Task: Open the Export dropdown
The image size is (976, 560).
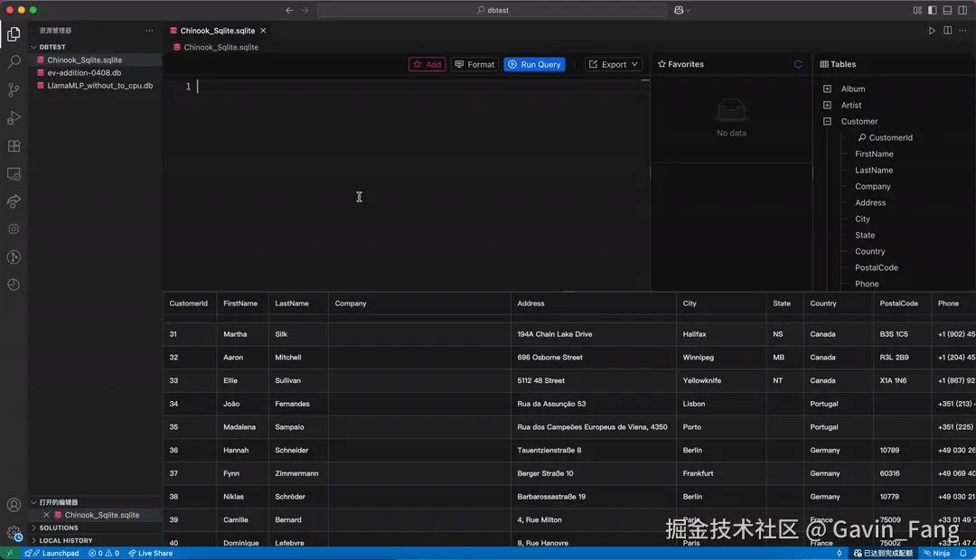Action: click(x=613, y=64)
